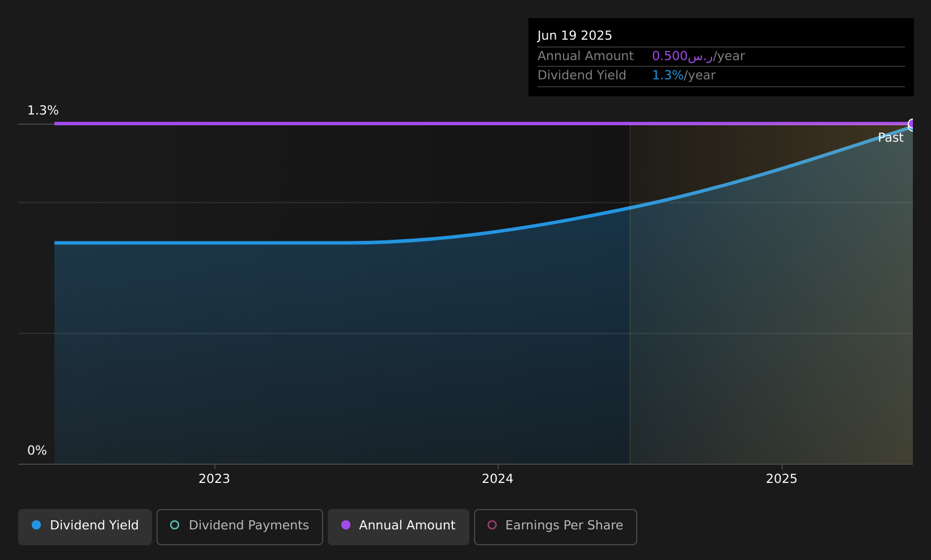Viewport: 931px width, 560px height.
Task: Click the 2025 x-axis label
Action: pos(782,479)
